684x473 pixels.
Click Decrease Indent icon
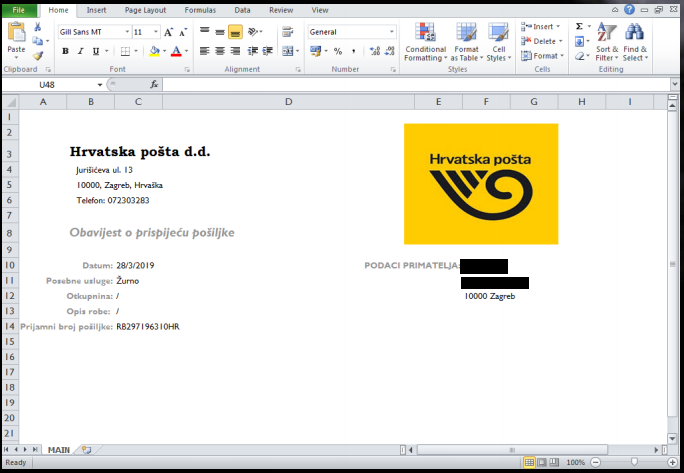tap(253, 51)
